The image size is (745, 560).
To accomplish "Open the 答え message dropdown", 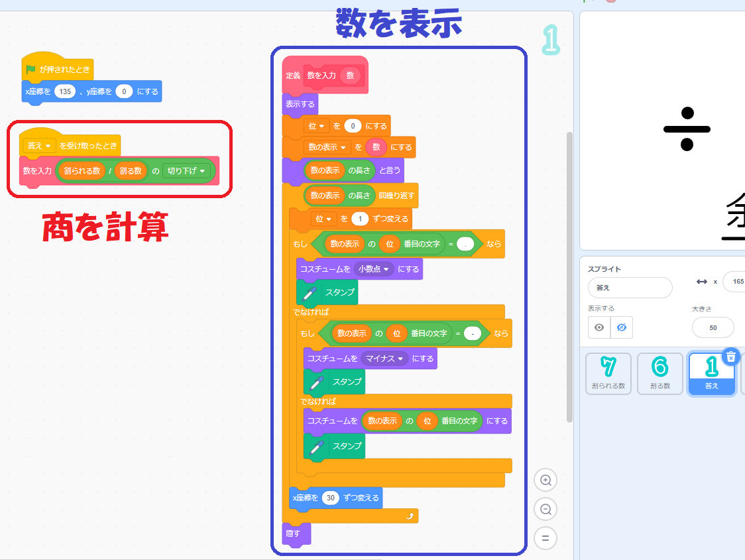I will pos(39,146).
